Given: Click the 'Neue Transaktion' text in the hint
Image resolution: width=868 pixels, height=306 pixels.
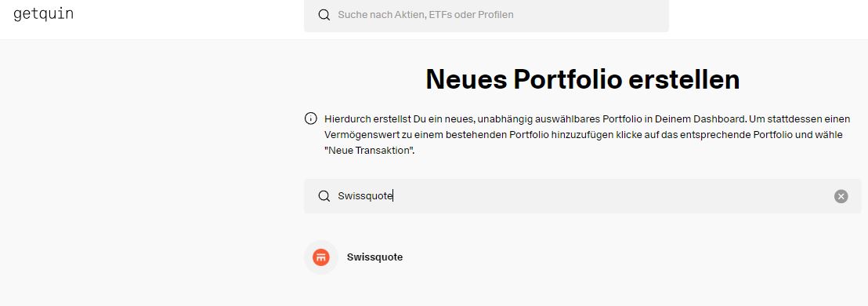Looking at the screenshot, I should [370, 150].
